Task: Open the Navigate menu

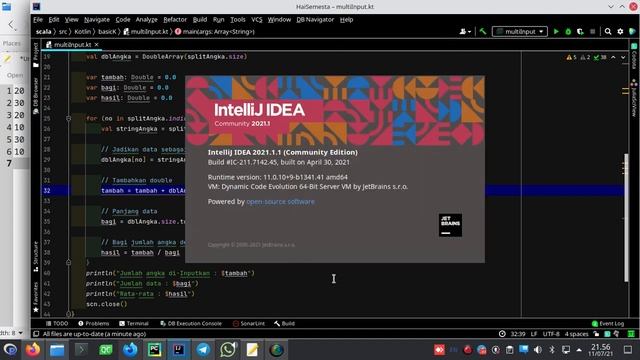Action: pos(97,20)
